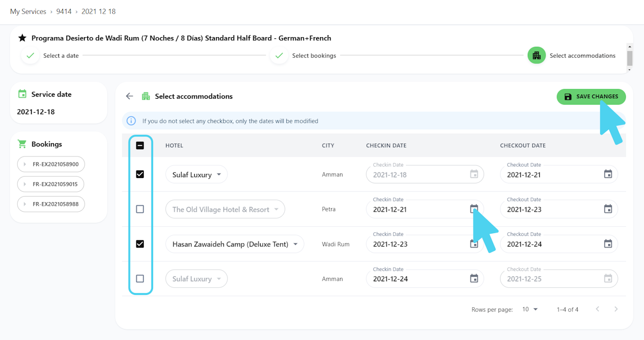Open calendar icon for checkout 2021-12-23
644x340 pixels.
point(608,209)
